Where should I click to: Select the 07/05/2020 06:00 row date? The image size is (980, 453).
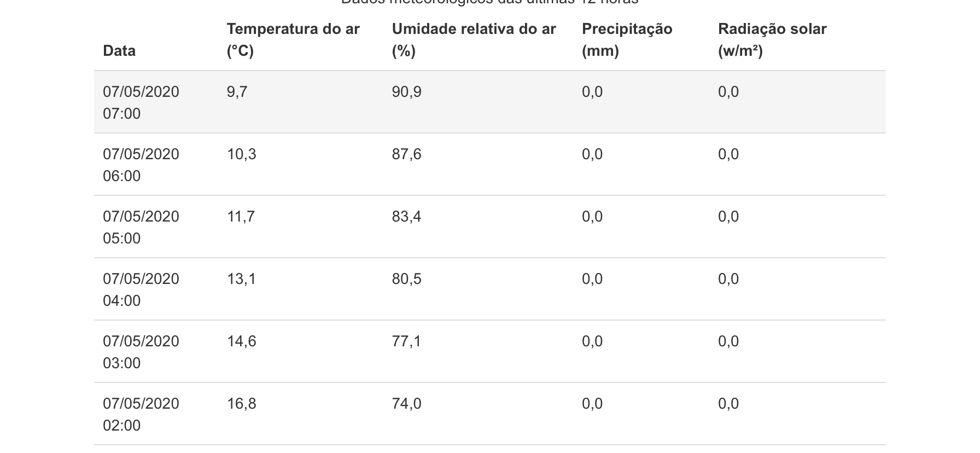141,165
